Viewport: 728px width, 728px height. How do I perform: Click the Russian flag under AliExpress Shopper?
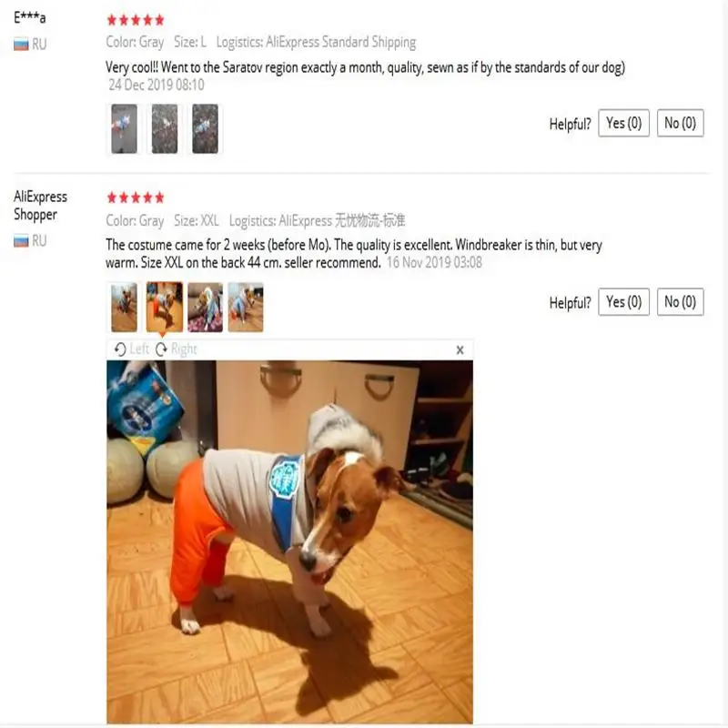tap(21, 241)
